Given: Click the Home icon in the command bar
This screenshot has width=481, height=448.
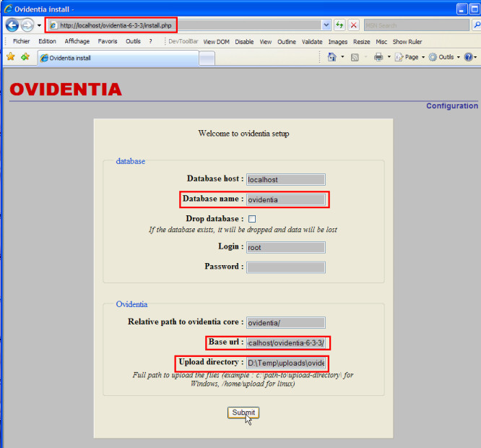Looking at the screenshot, I should [x=332, y=57].
